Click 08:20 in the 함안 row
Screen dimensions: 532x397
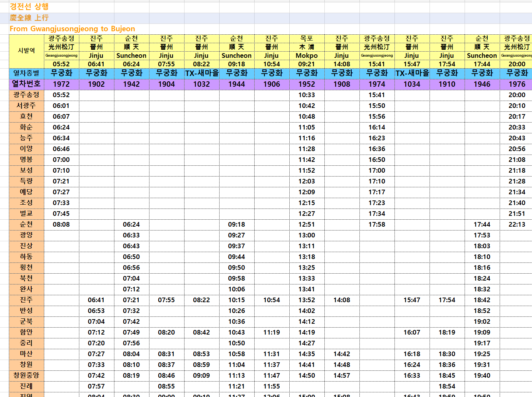pos(166,332)
